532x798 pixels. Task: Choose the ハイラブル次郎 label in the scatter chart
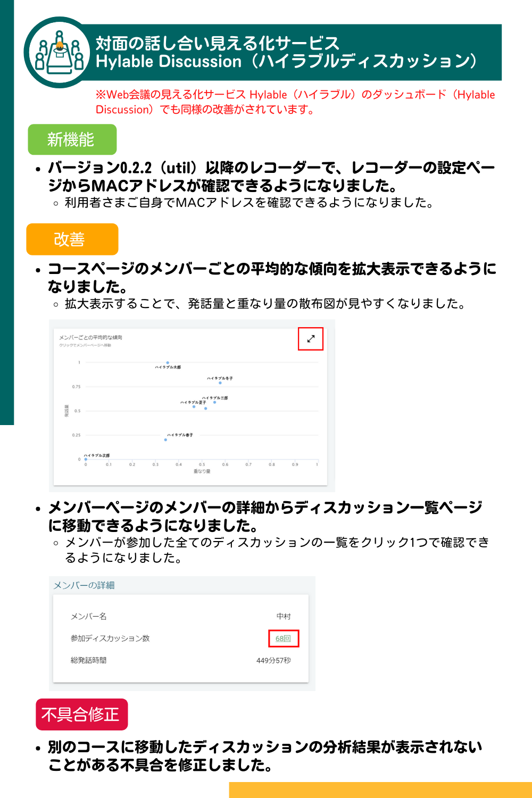click(x=97, y=455)
